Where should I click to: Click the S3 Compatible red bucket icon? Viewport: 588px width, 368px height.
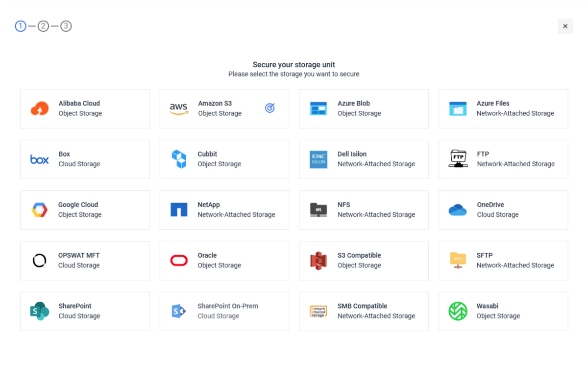(x=318, y=261)
